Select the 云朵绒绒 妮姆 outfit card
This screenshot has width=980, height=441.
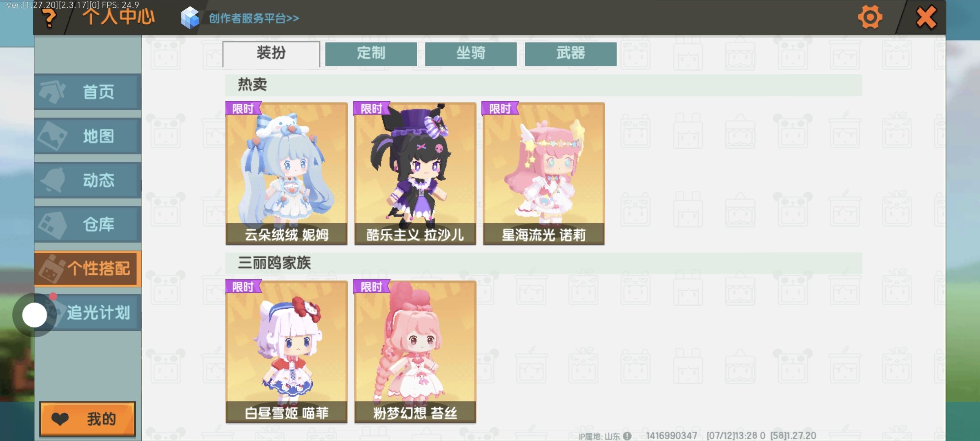287,174
